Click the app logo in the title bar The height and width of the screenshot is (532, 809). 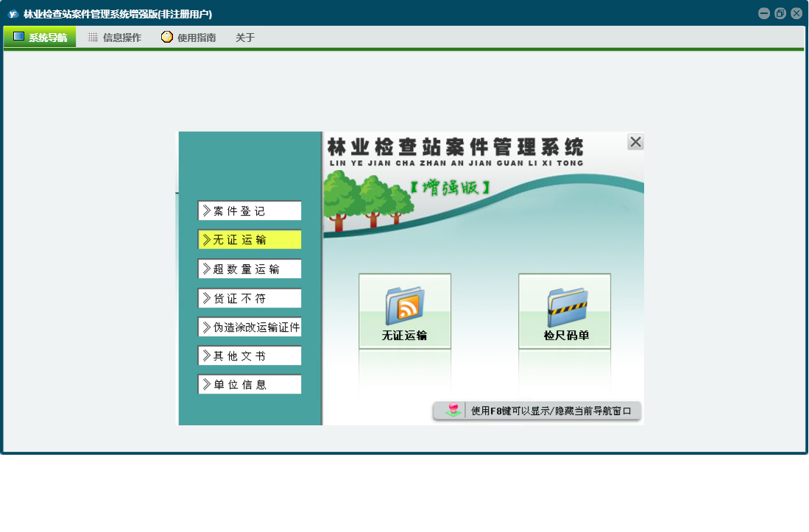(x=13, y=14)
